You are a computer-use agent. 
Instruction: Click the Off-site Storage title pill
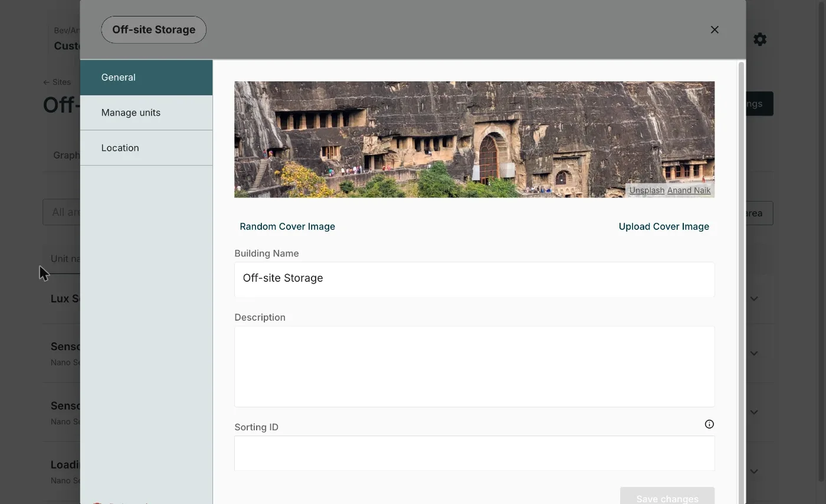coord(153,29)
